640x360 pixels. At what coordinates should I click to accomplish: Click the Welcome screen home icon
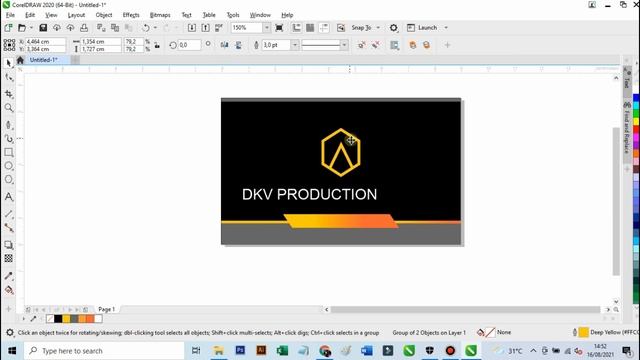pyautogui.click(x=20, y=60)
